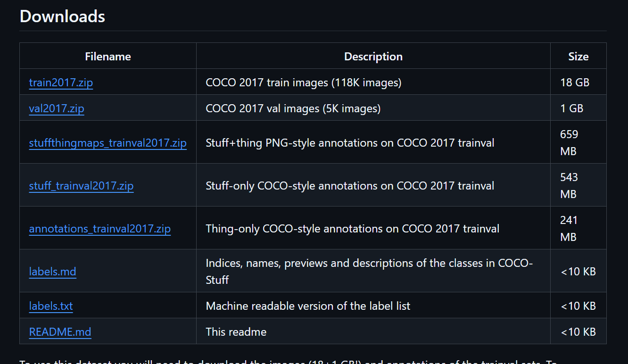Open the stuffthingmaps_trainval2017.zip download link

coord(108,142)
